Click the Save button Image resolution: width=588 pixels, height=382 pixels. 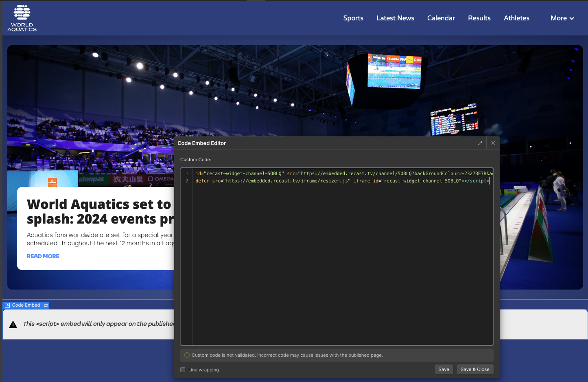444,369
